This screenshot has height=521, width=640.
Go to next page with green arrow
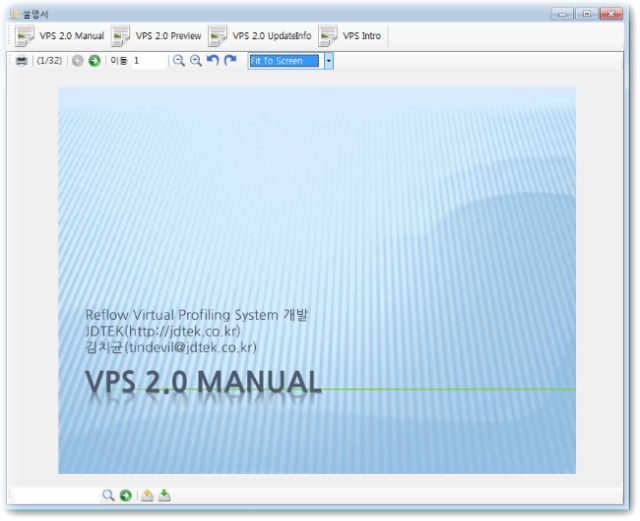click(94, 61)
